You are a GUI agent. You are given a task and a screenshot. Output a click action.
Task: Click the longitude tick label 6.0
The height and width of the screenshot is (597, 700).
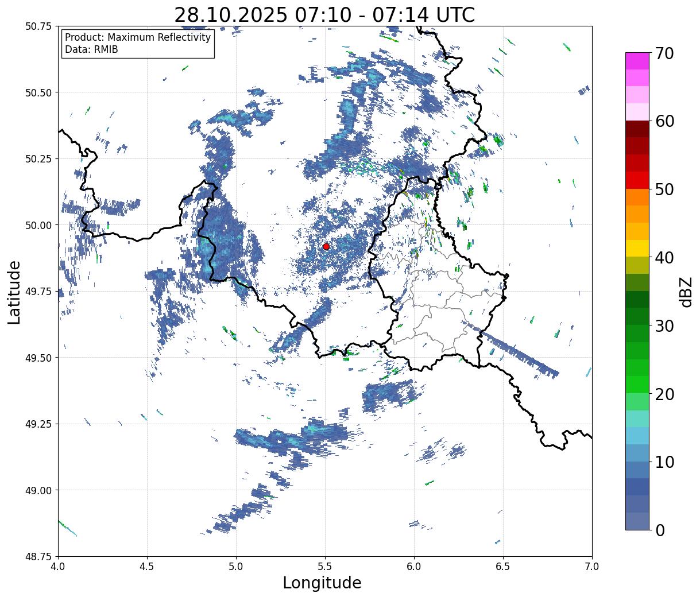(x=414, y=567)
